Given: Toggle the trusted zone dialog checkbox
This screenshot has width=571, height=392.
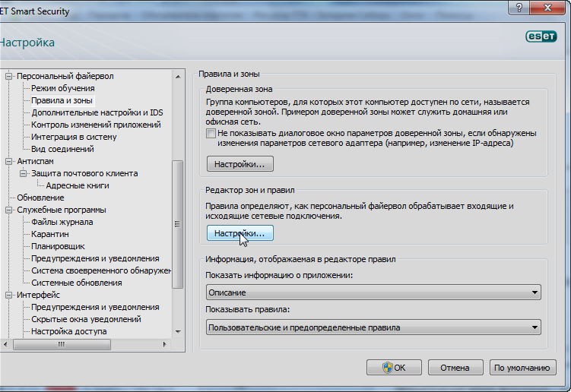Looking at the screenshot, I should pyautogui.click(x=211, y=133).
